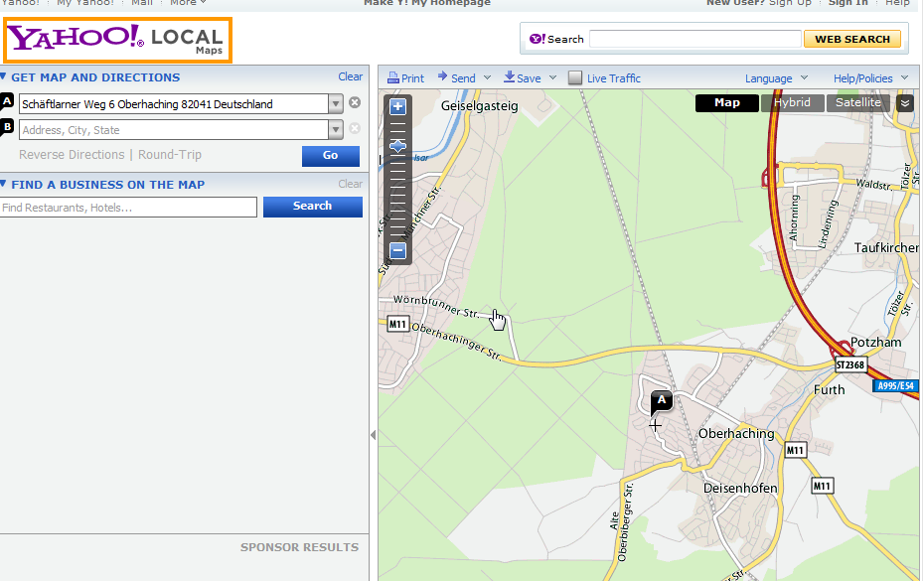Click the Print link text

(x=412, y=78)
